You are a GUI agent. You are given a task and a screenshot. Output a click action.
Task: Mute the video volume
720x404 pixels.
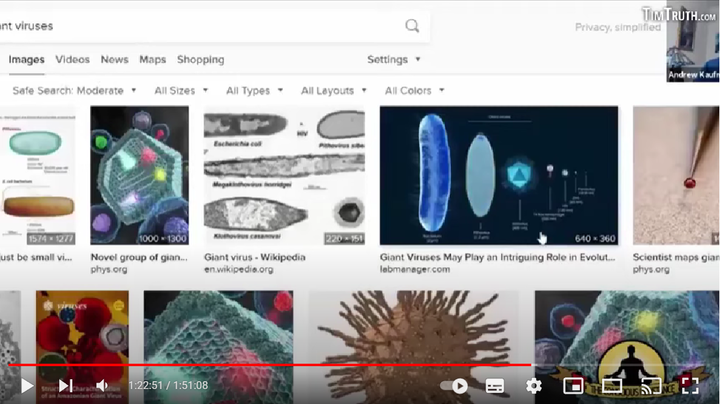(x=102, y=386)
